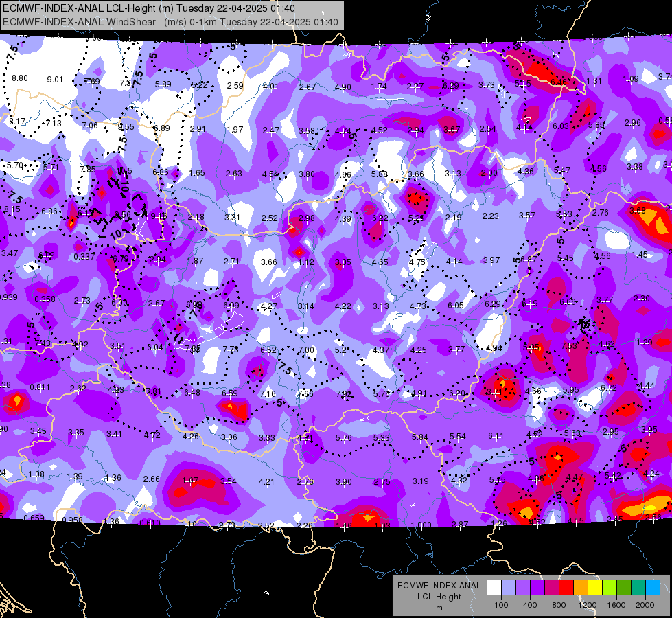Click the grid value '1.08'
672x618 pixels.
(36, 474)
